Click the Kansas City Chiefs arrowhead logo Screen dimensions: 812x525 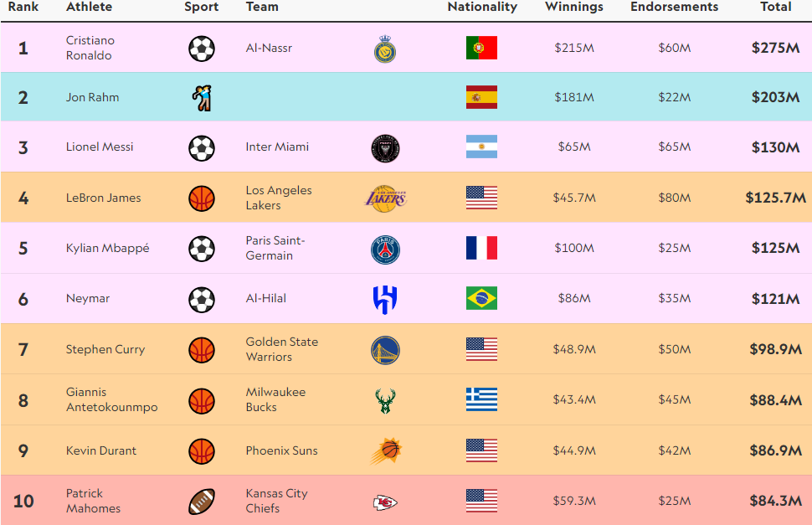click(385, 502)
